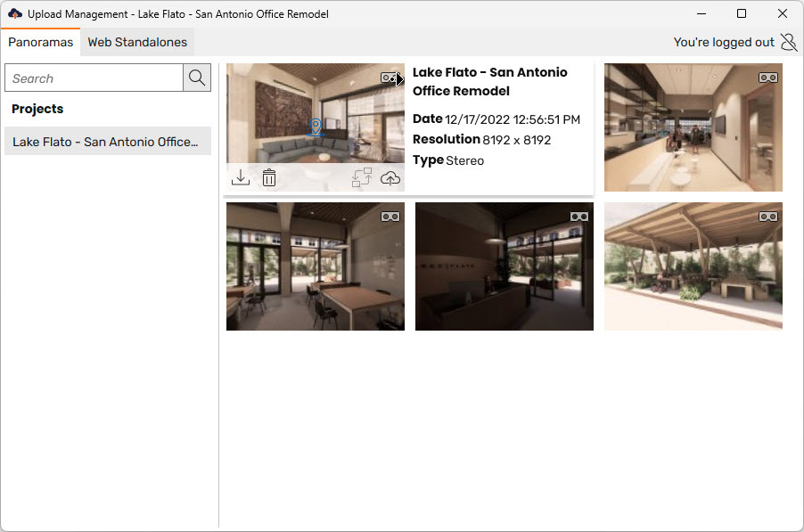Open the outdoor pergola panorama thumbnail
The height and width of the screenshot is (532, 804).
tap(693, 266)
